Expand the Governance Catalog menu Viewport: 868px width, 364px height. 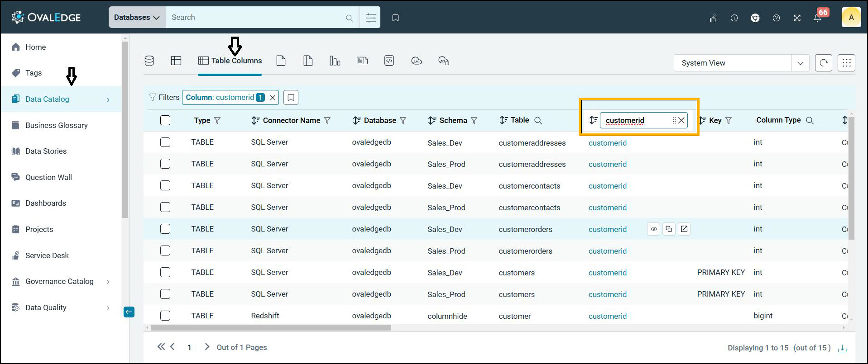59,281
